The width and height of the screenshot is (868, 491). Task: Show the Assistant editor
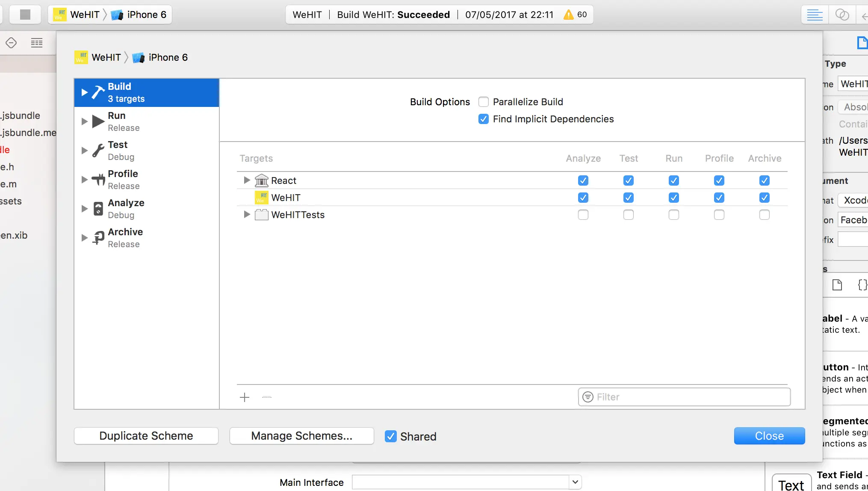[x=842, y=15]
